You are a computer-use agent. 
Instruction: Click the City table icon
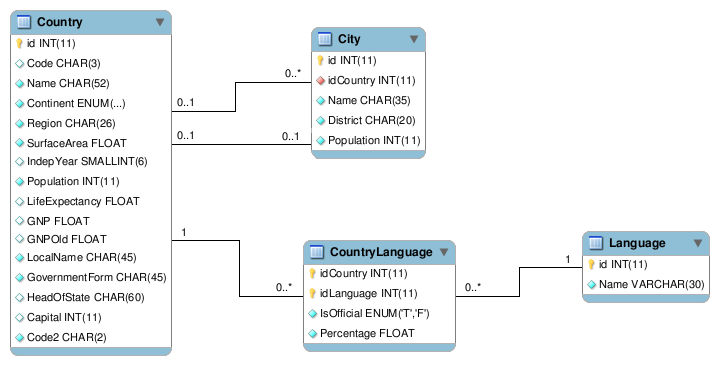(325, 39)
